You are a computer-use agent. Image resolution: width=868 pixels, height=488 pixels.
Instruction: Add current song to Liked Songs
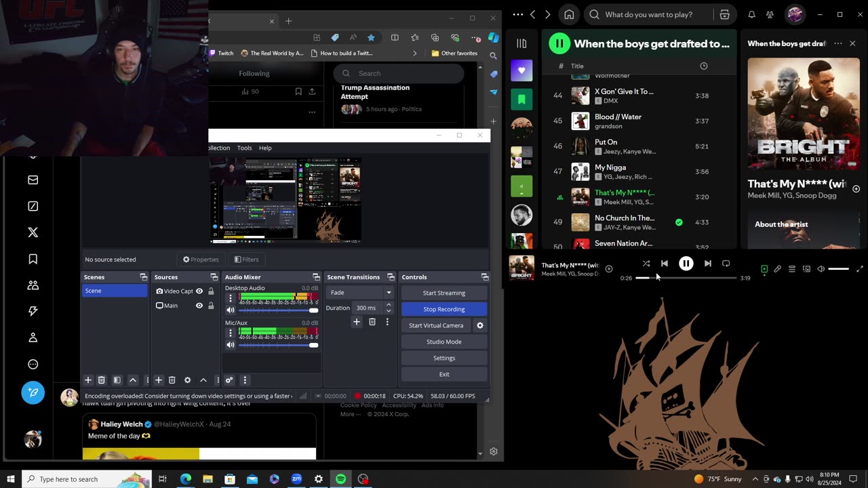click(x=609, y=269)
